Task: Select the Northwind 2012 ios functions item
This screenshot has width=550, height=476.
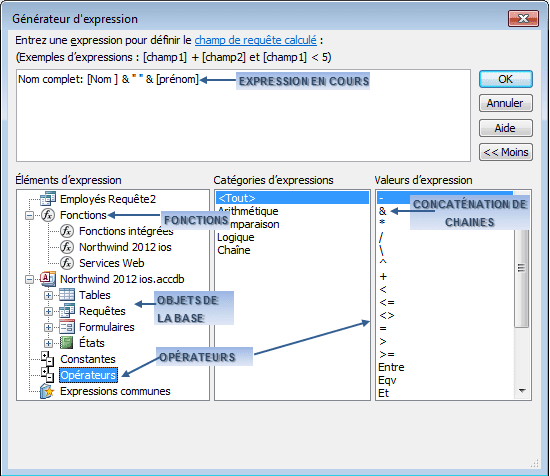Action: [125, 247]
